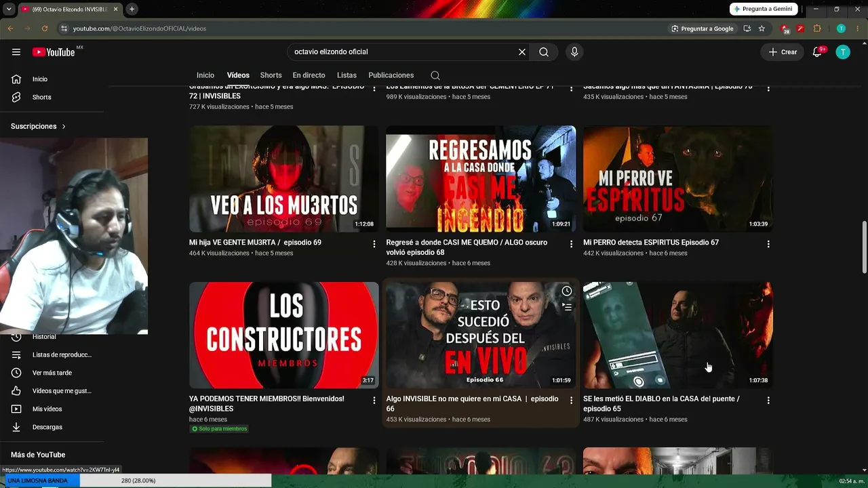Search within the channel using the tab magnifier

tap(435, 75)
